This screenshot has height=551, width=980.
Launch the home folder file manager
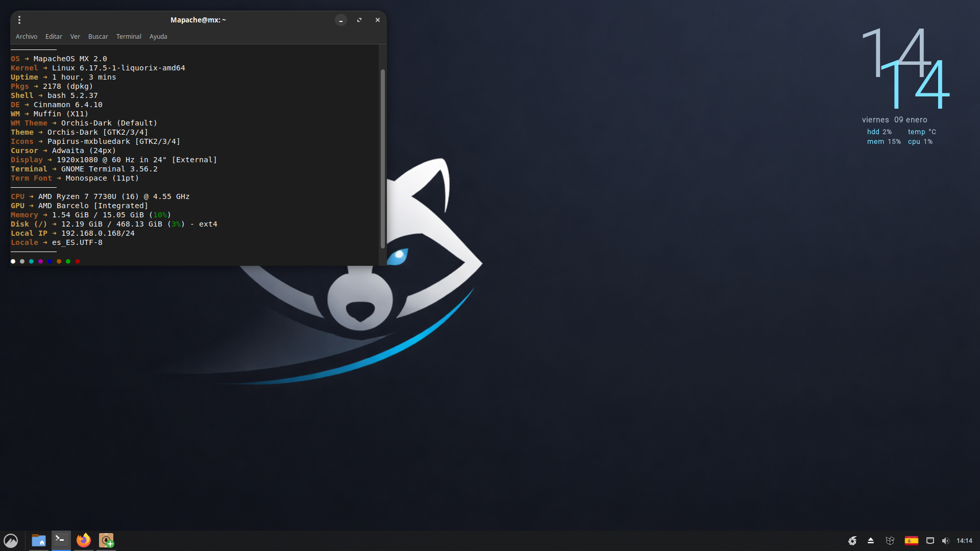tap(39, 540)
